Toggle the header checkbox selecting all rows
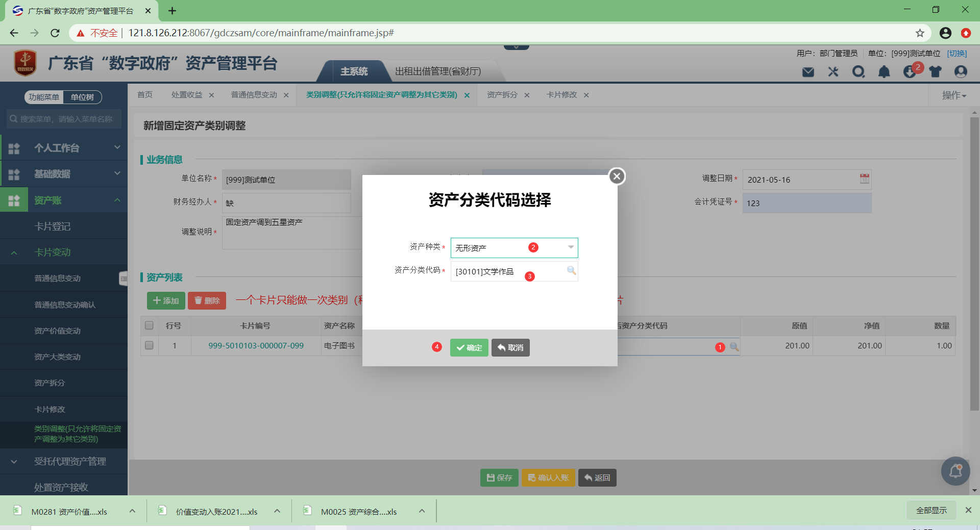 149,325
